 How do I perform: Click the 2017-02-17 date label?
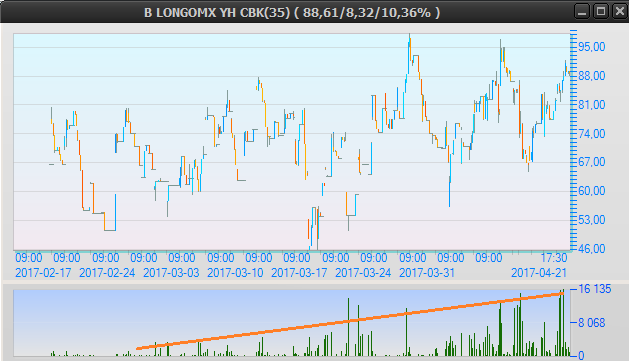point(43,273)
